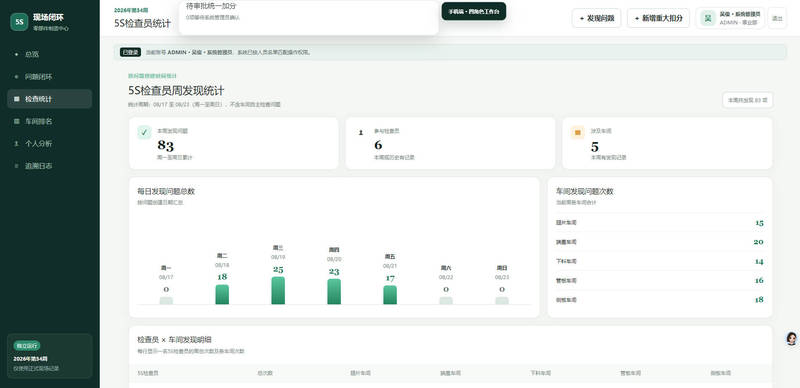Click the 5S logo in the sidebar
Screen dimensions: 800x388
(19, 22)
